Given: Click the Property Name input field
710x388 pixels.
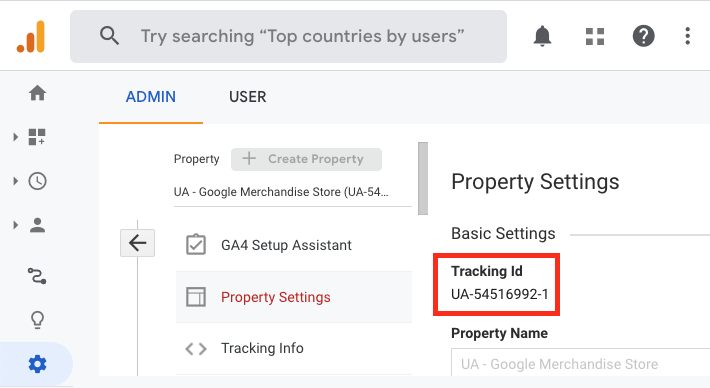Looking at the screenshot, I should [580, 363].
